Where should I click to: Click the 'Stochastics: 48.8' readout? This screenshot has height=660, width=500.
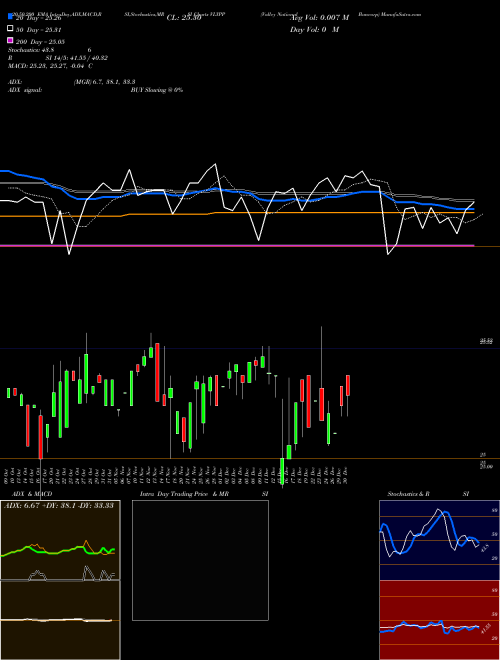30,50
